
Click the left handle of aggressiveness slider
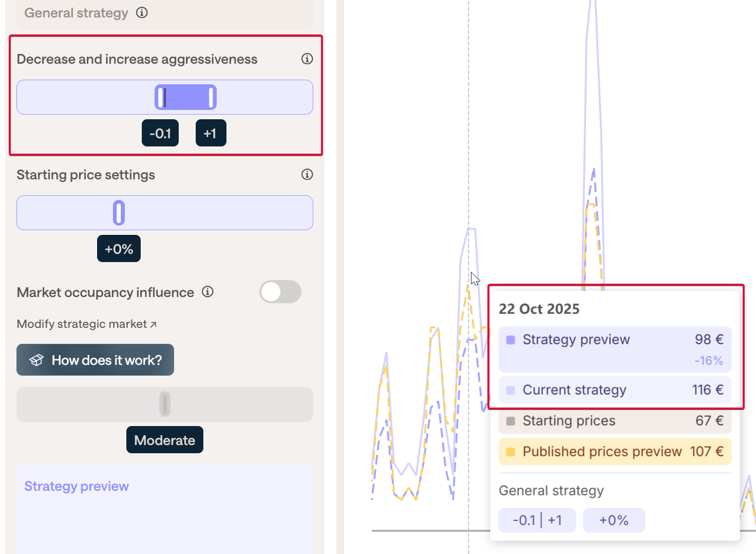[161, 97]
